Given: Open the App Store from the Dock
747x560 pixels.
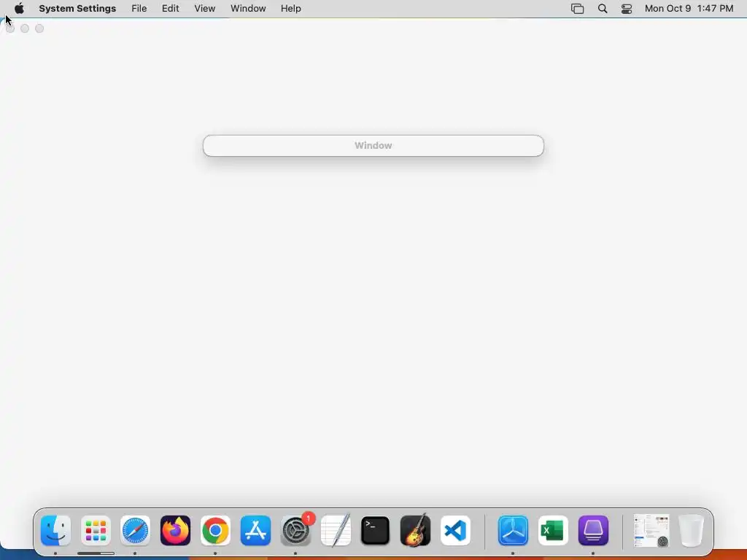Looking at the screenshot, I should click(255, 531).
